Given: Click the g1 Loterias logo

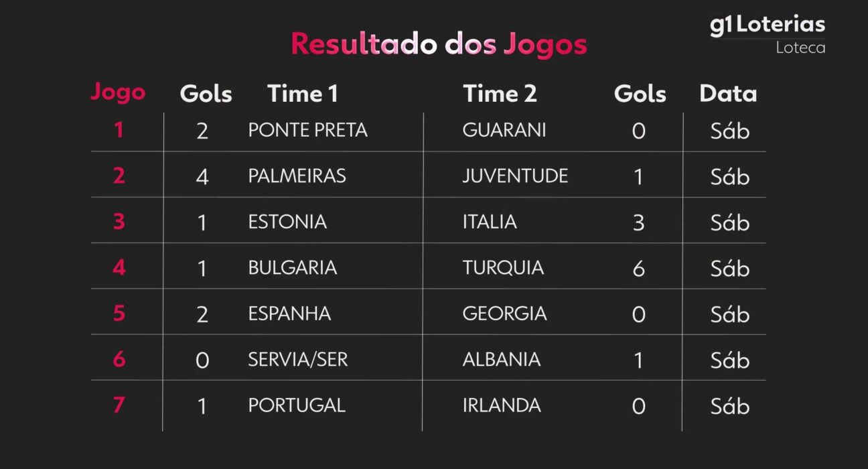Looking at the screenshot, I should click(767, 25).
